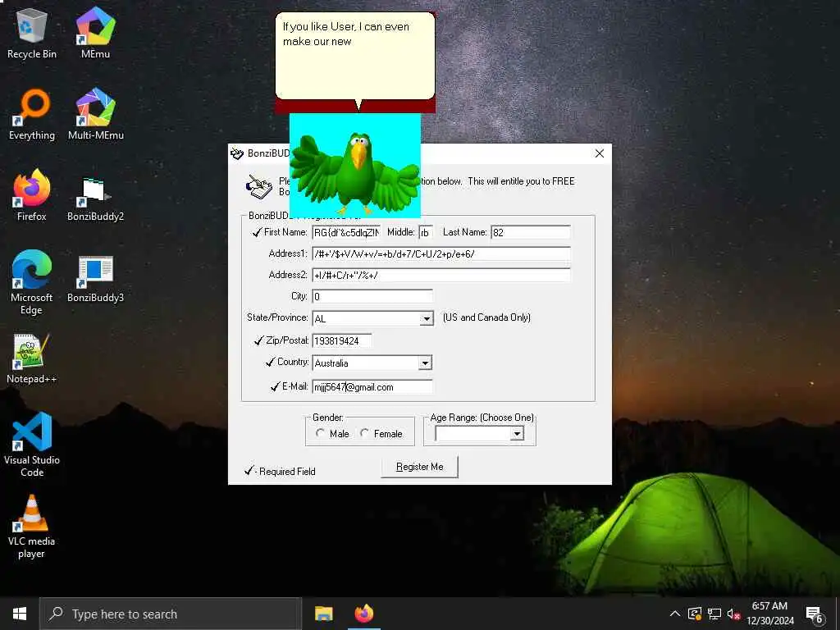
Task: Launch MEmu from the desktop
Action: pyautogui.click(x=95, y=33)
